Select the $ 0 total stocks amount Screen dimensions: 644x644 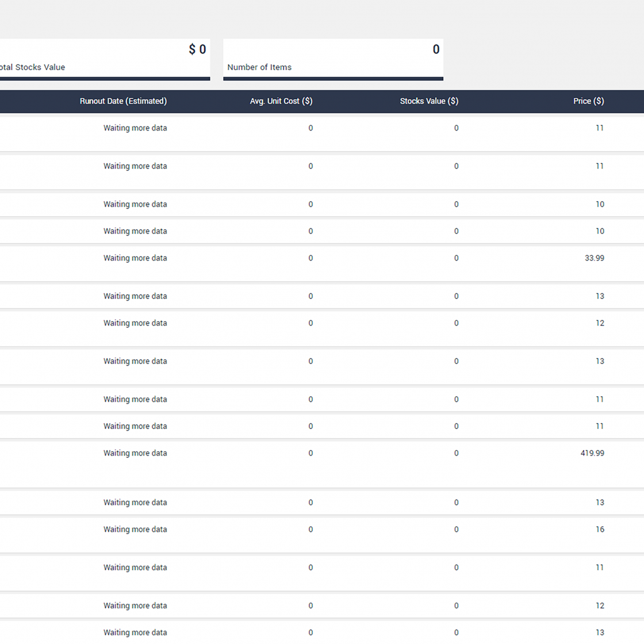(x=198, y=49)
